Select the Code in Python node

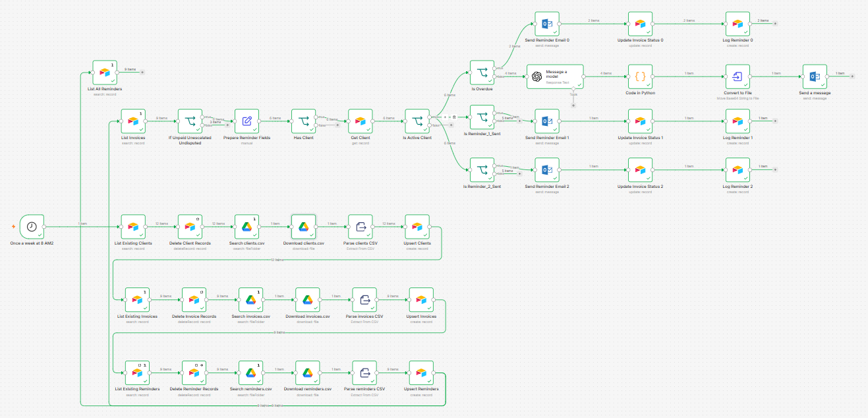click(640, 76)
